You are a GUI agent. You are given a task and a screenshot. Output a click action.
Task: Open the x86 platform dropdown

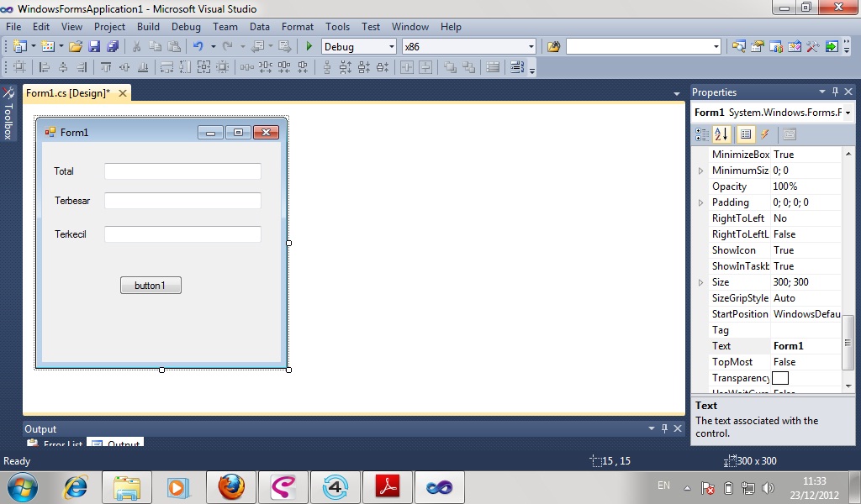tap(531, 46)
